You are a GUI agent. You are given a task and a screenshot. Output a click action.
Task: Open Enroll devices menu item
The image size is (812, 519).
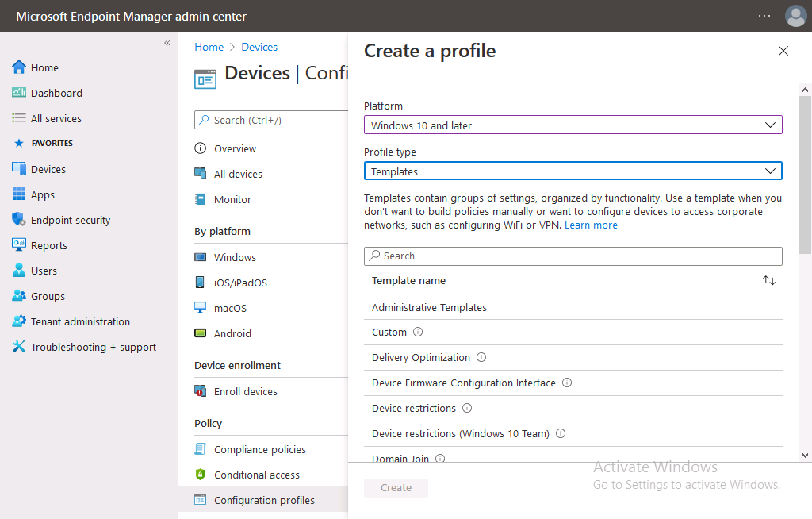246,391
